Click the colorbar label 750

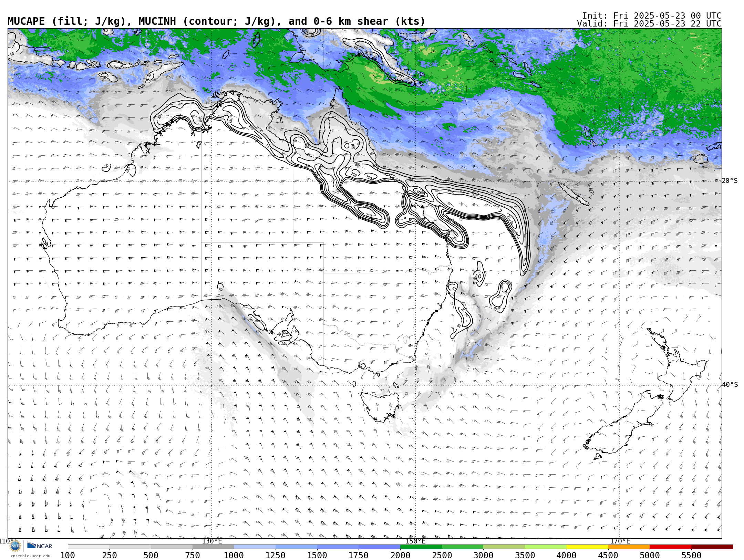tap(193, 555)
